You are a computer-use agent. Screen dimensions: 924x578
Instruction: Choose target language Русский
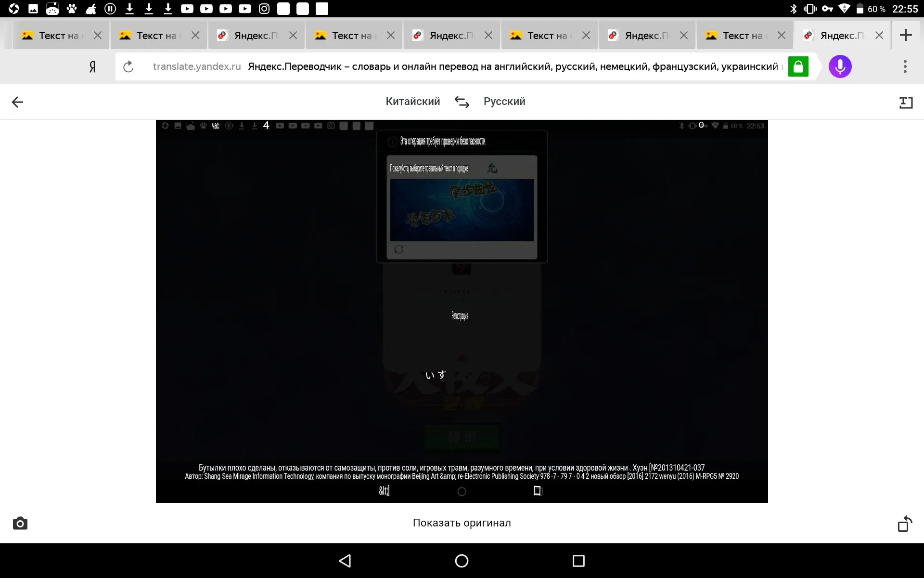[x=504, y=102]
